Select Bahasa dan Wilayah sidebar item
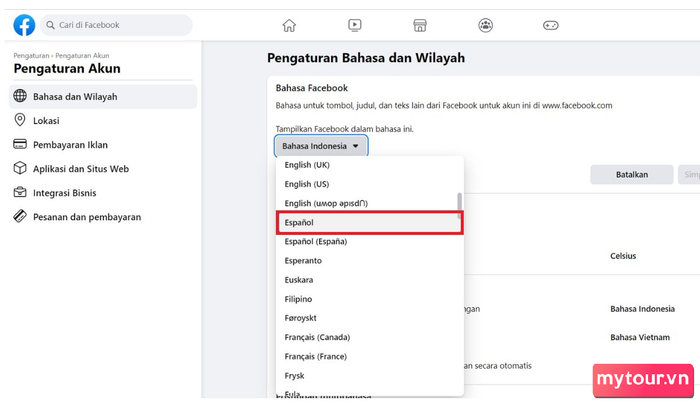The height and width of the screenshot is (405, 700). pyautogui.click(x=103, y=96)
